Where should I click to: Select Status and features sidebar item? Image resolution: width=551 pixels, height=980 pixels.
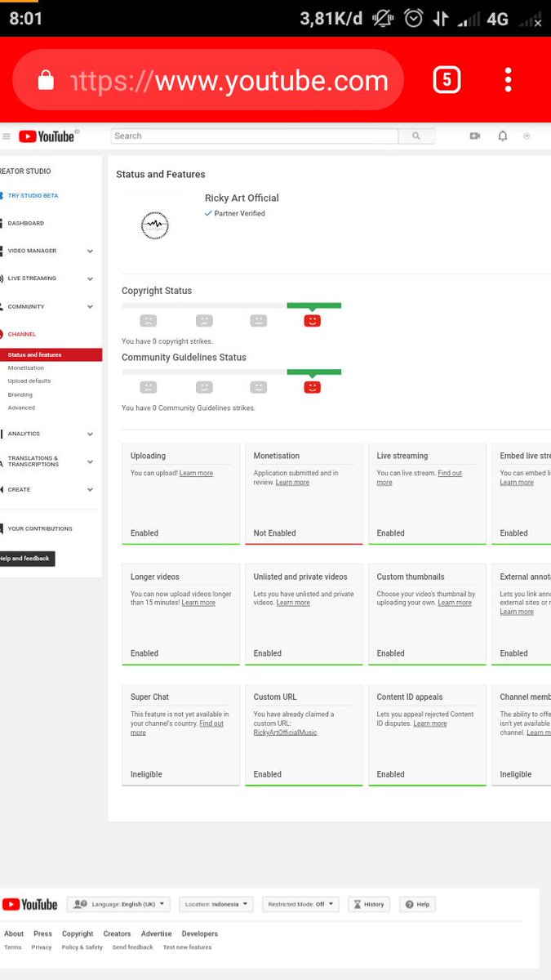pos(51,355)
